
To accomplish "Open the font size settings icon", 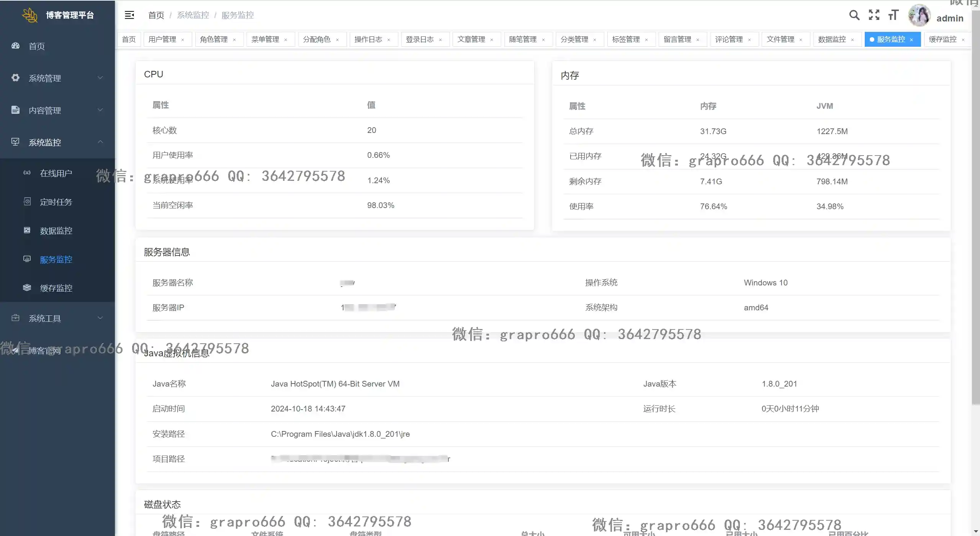I will pyautogui.click(x=893, y=15).
